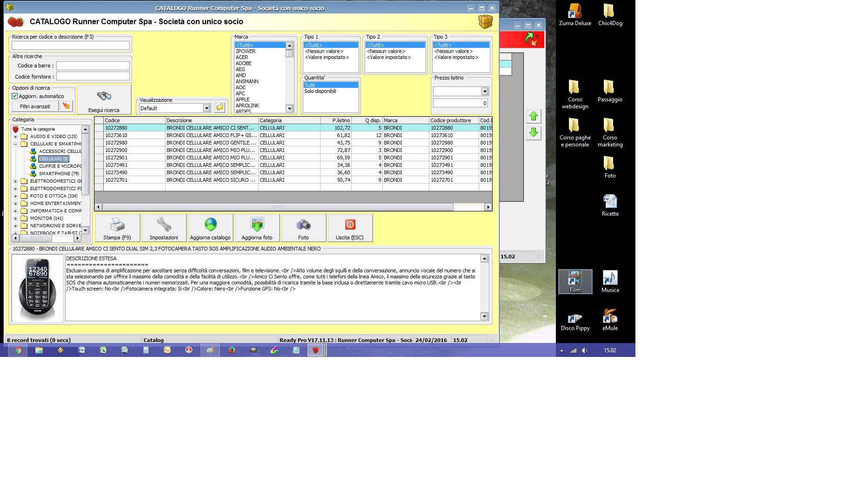Click the Foto camera button

(303, 228)
